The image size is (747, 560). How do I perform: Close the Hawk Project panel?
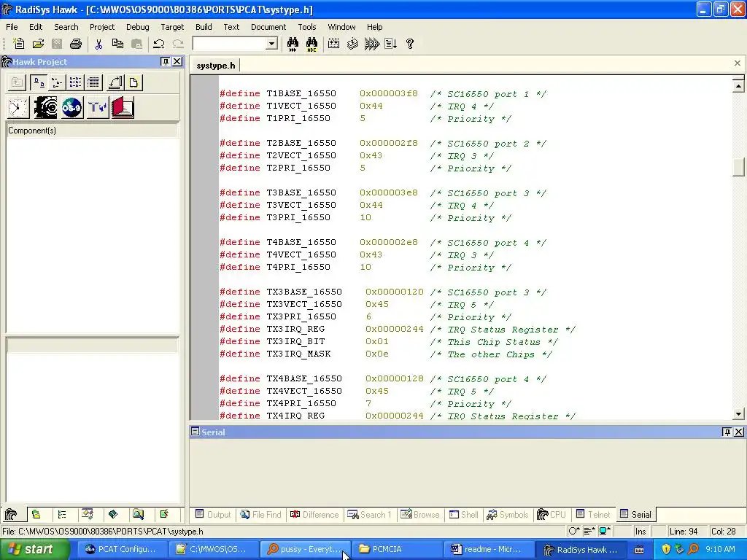point(177,61)
